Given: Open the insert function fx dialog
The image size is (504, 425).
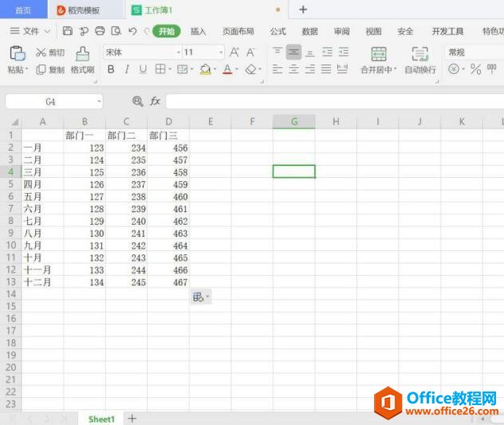Looking at the screenshot, I should coord(156,101).
